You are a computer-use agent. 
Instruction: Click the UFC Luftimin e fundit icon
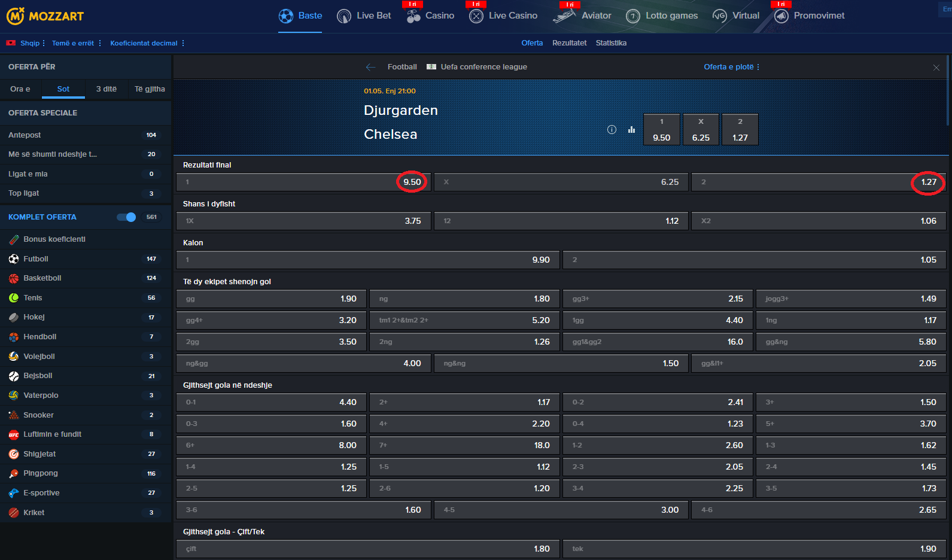tap(14, 434)
